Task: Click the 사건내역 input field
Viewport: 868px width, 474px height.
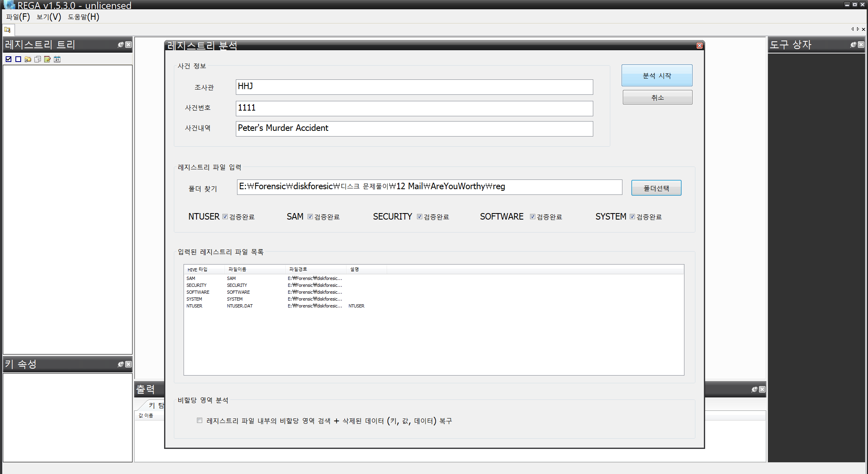Action: click(x=414, y=128)
